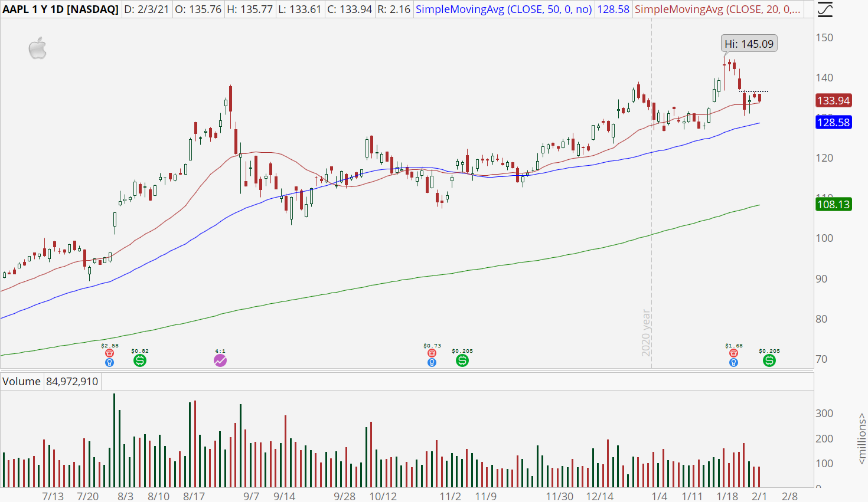Select the $0.205 dividend icon above the 2/1 date
Screen dimensions: 868x502
(x=769, y=360)
